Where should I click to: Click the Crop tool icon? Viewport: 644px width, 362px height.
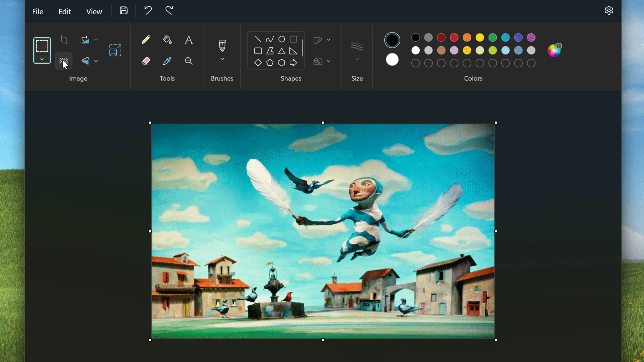click(x=64, y=40)
